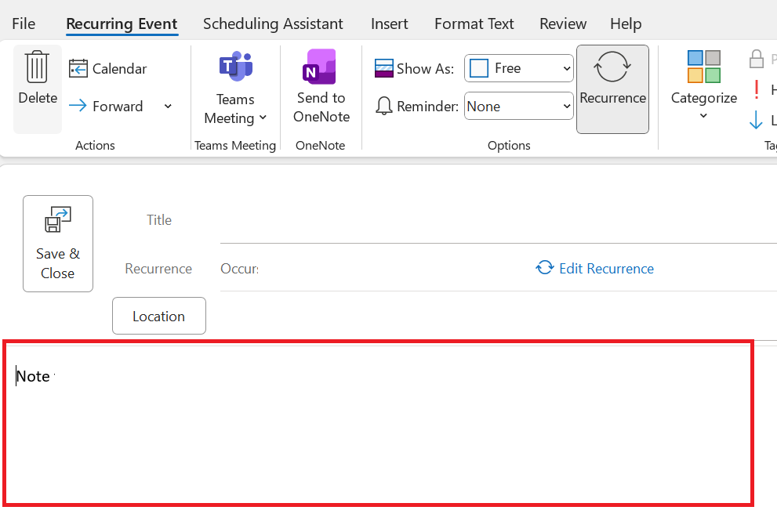
Task: Open the Help tab
Action: click(x=626, y=24)
